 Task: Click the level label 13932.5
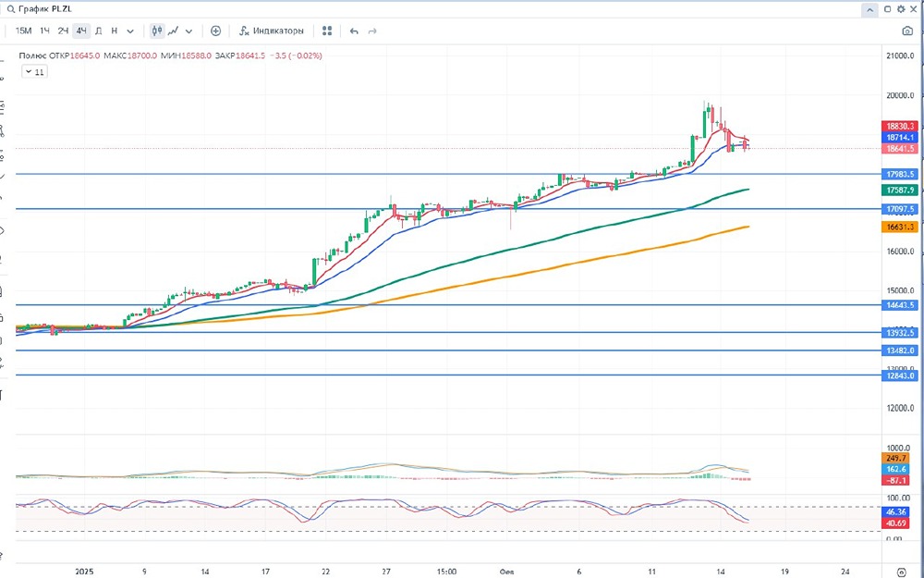(900, 333)
